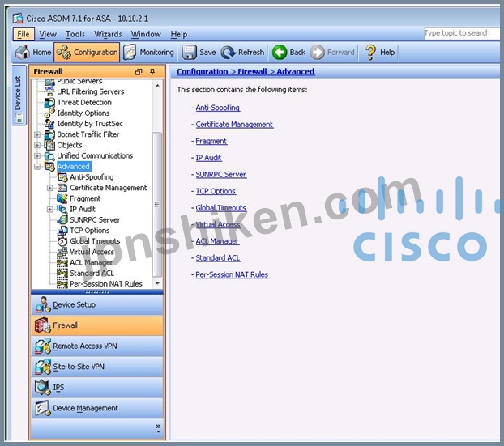Open the TCP Options link
Image resolution: width=504 pixels, height=446 pixels.
(216, 191)
